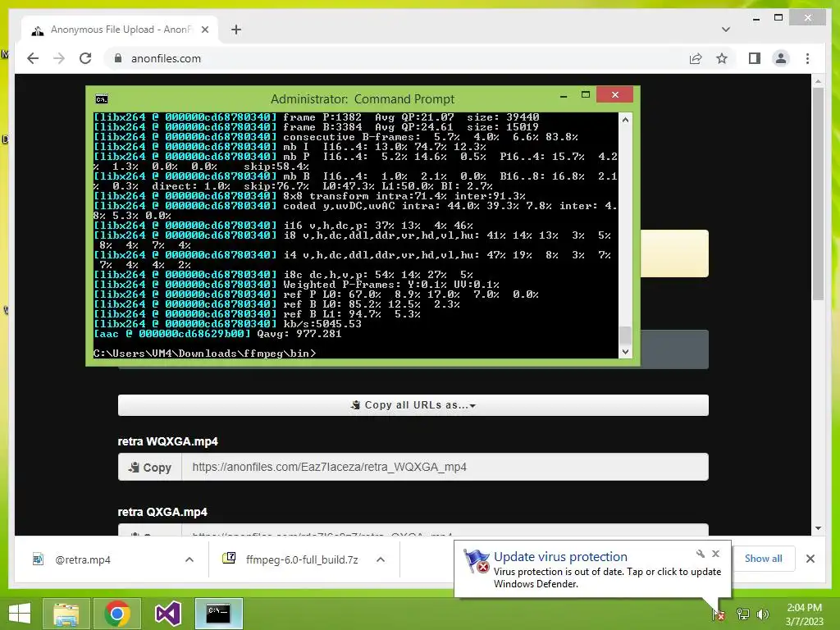
Task: Open the share page icon
Action: pyautogui.click(x=696, y=58)
